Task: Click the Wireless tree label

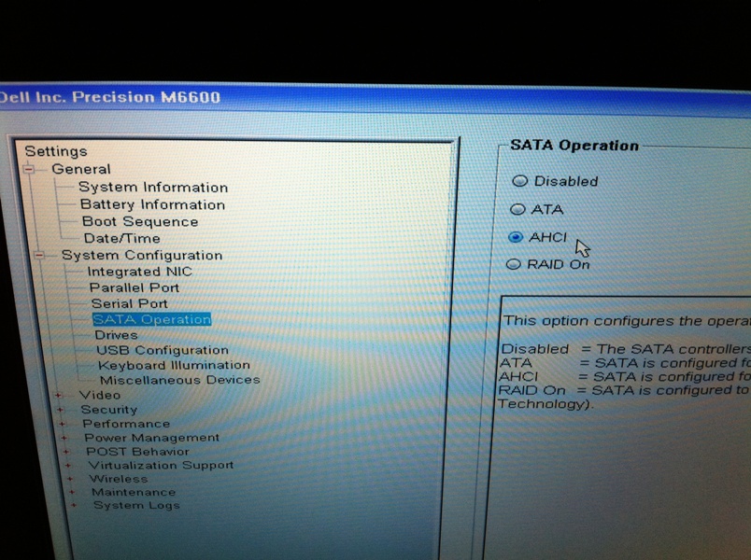Action: pos(119,479)
